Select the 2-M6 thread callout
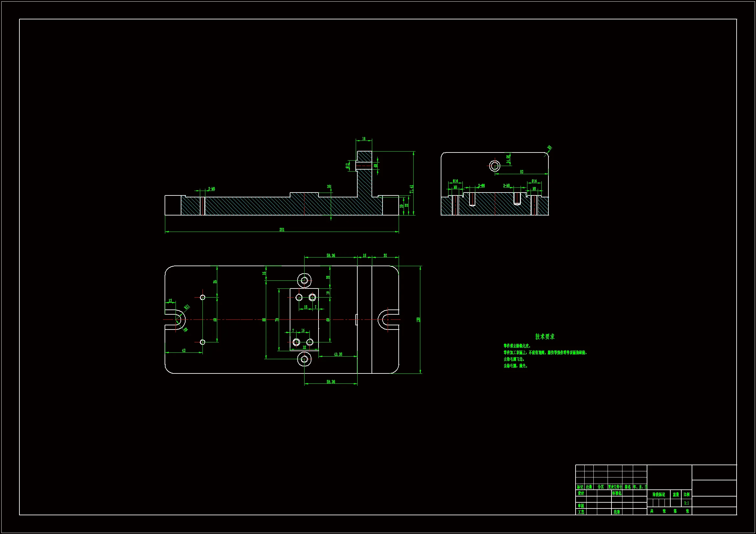Viewport: 756px width, 534px height. [x=211, y=189]
